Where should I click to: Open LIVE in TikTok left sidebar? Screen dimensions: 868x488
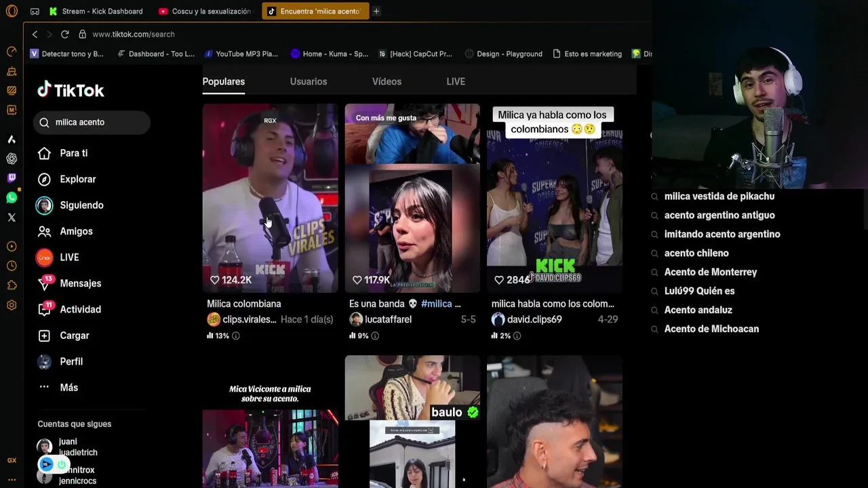[x=58, y=258]
